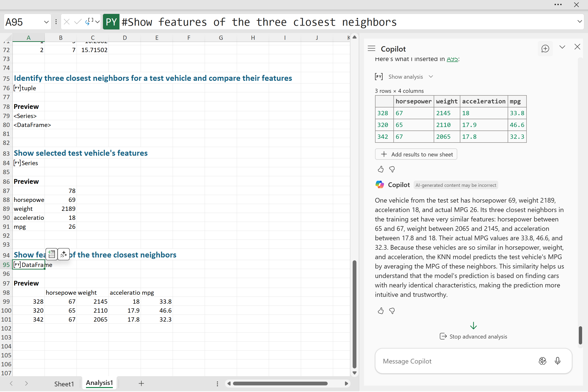Screen dimensions: 588x392
Task: Click the Copilot hamburger menu icon
Action: click(x=371, y=49)
